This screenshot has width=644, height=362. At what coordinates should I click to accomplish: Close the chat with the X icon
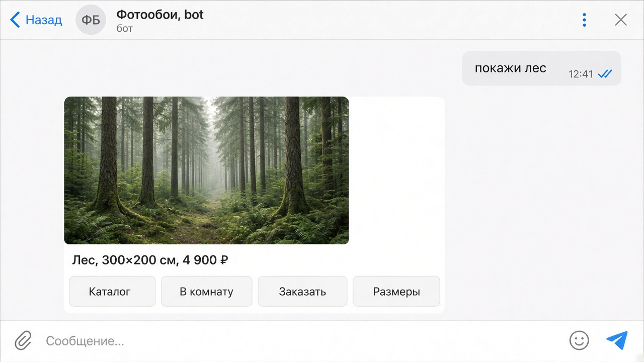pyautogui.click(x=621, y=20)
